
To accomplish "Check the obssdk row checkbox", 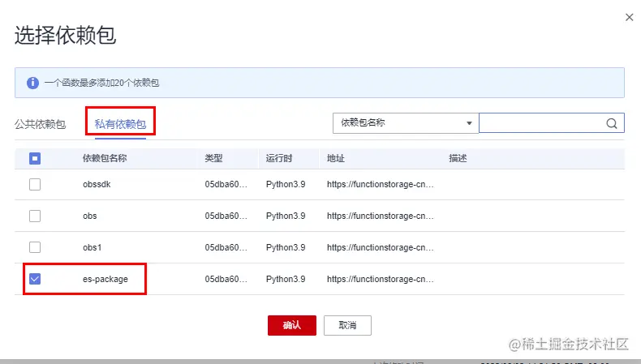I will pos(35,184).
